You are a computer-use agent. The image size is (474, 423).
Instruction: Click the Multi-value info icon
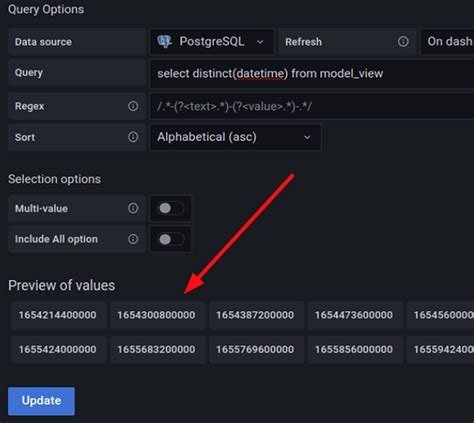click(133, 208)
